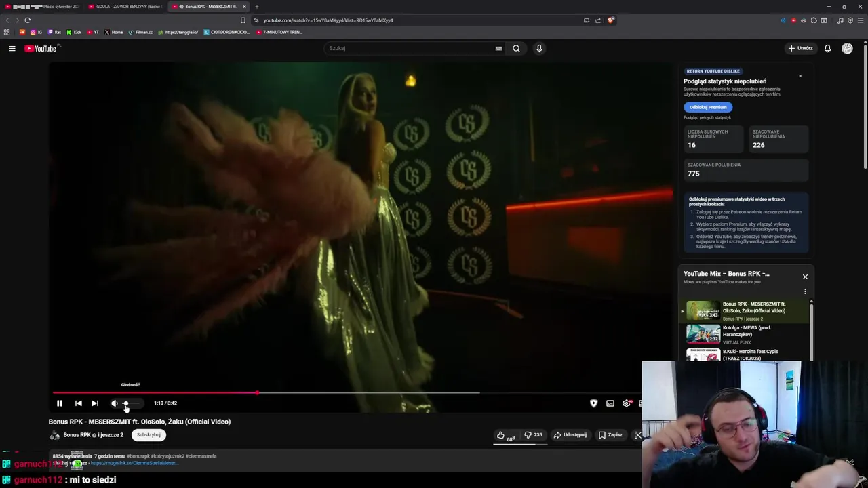Save the video with Zapisz

point(610,435)
